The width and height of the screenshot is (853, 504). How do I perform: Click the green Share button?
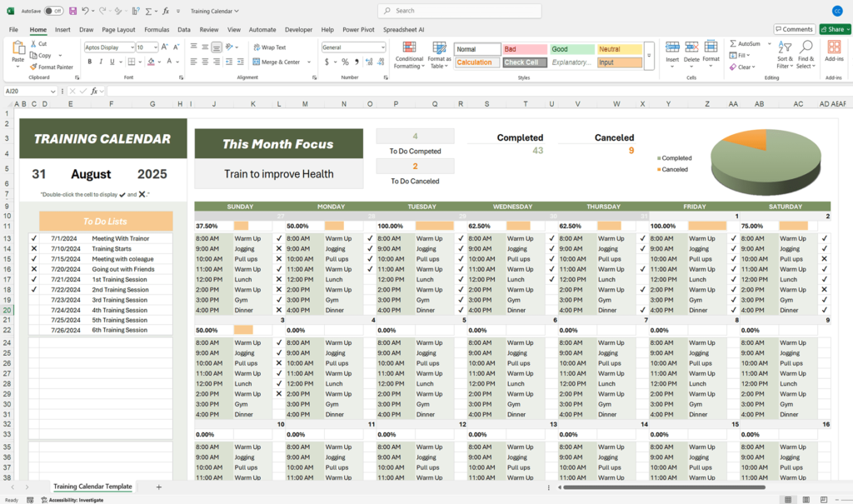[x=834, y=29]
